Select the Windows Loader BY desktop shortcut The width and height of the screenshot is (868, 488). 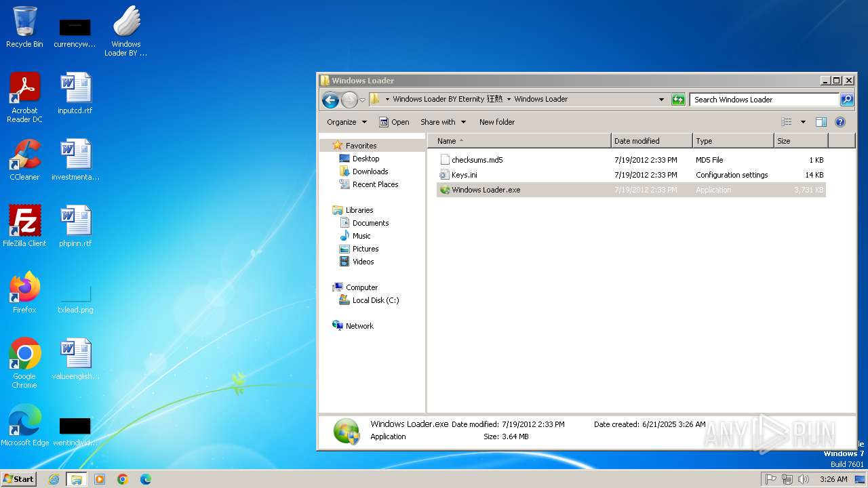(126, 31)
